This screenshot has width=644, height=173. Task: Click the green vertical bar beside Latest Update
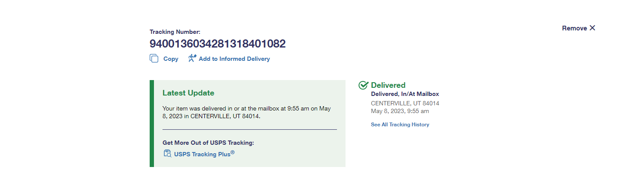pyautogui.click(x=152, y=123)
